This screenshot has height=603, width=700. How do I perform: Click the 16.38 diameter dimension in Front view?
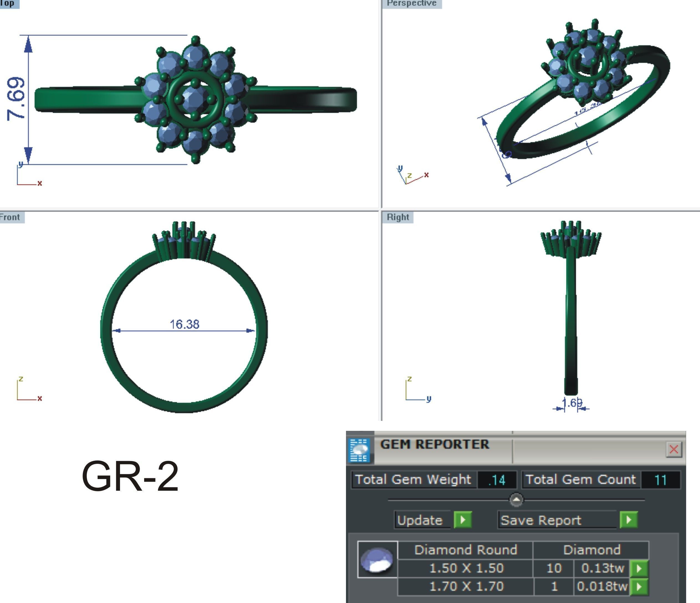184,324
